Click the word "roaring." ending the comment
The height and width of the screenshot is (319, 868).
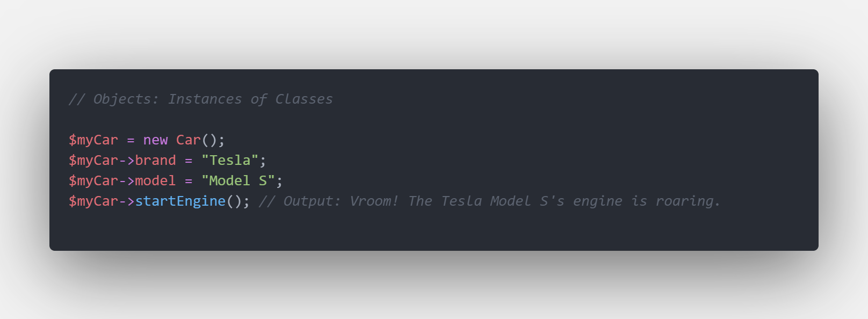(x=688, y=201)
